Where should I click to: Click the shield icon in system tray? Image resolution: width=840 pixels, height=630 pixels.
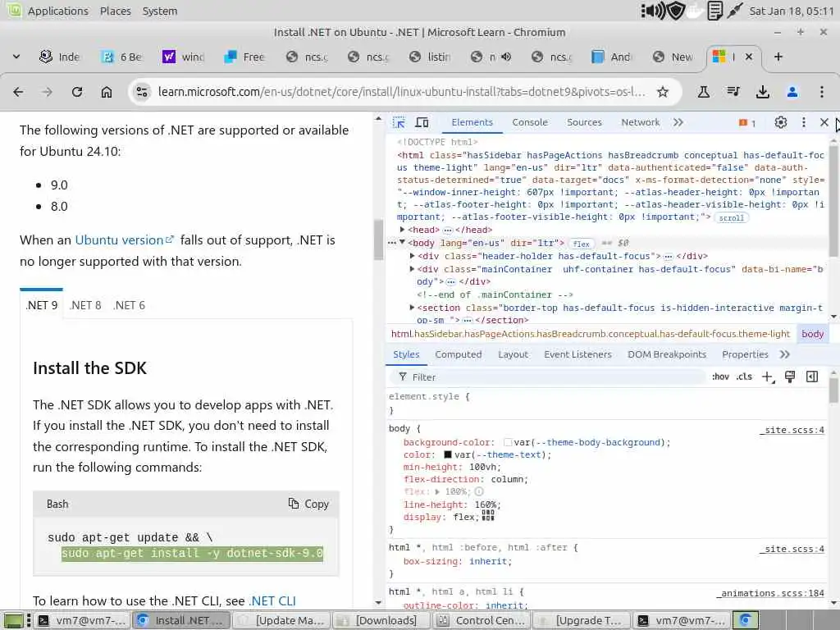coord(676,11)
